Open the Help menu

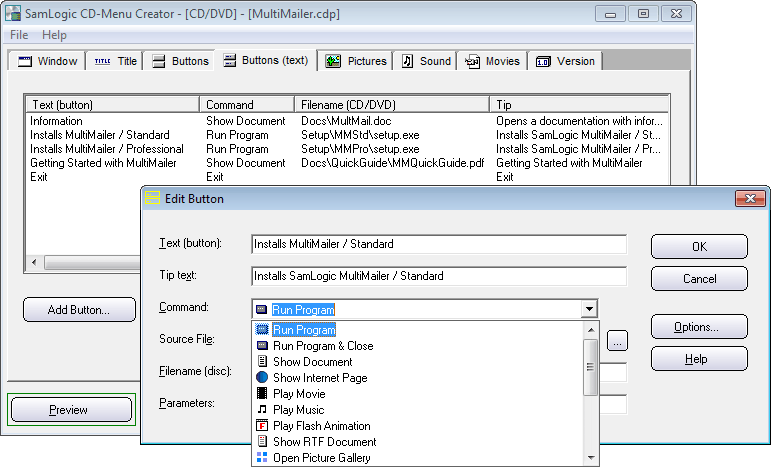(54, 35)
